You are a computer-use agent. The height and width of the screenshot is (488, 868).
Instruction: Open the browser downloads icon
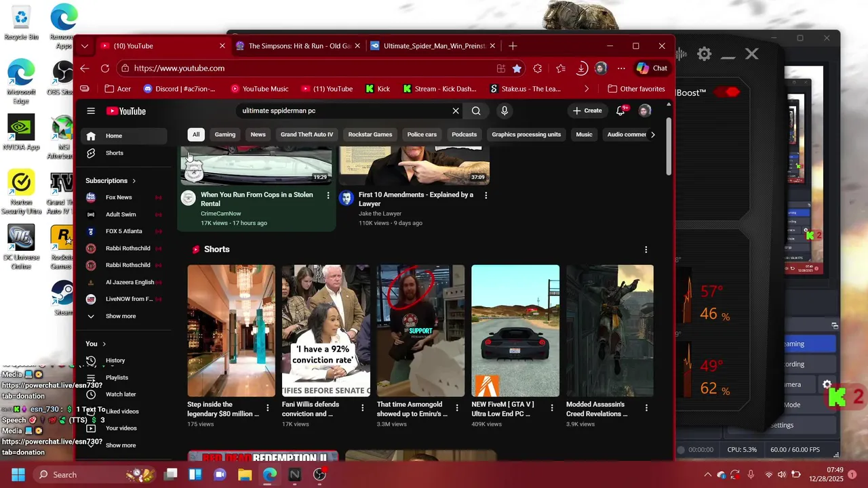pos(582,68)
